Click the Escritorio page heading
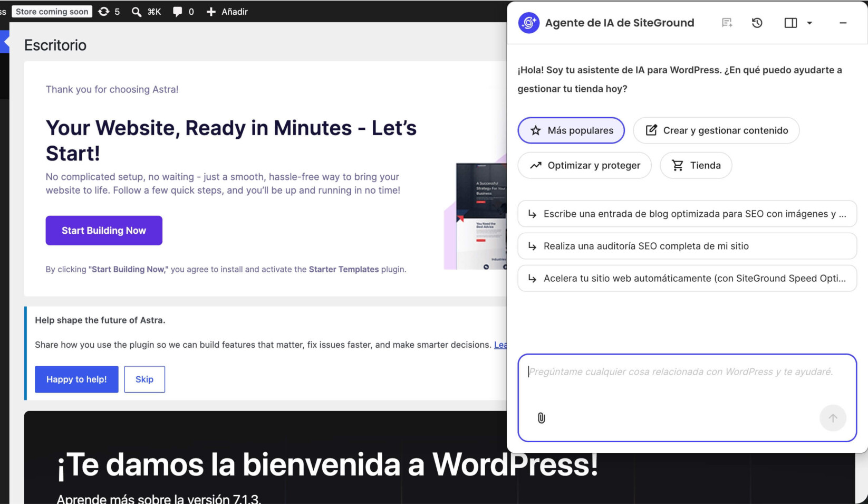Viewport: 868px width, 504px height. 55,45
